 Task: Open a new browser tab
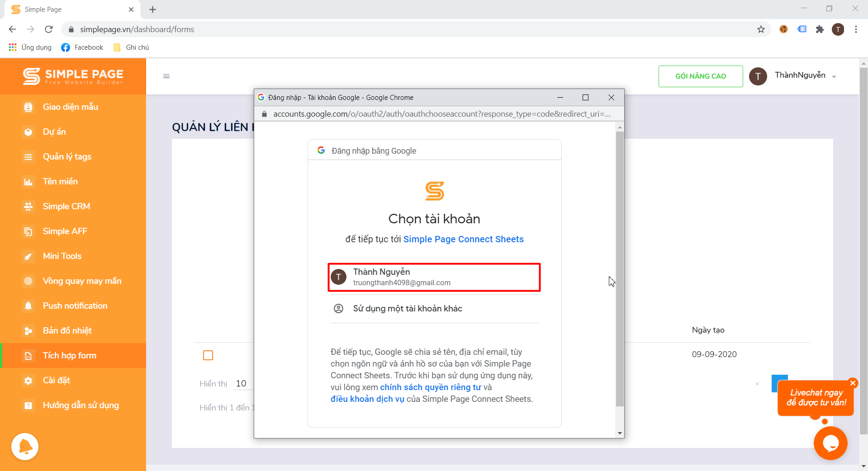click(x=152, y=9)
